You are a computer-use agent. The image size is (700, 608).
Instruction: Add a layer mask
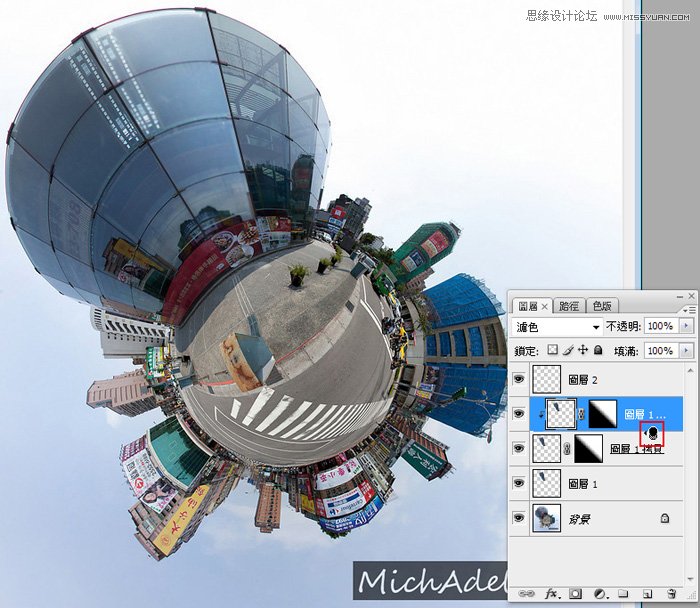(x=575, y=593)
